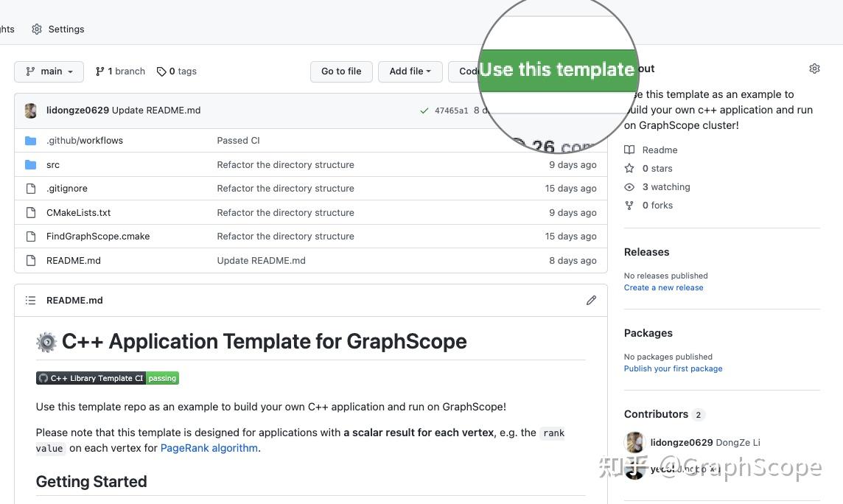Click the .gitignore file icon
Screen dimensions: 843x504
pyautogui.click(x=30, y=189)
